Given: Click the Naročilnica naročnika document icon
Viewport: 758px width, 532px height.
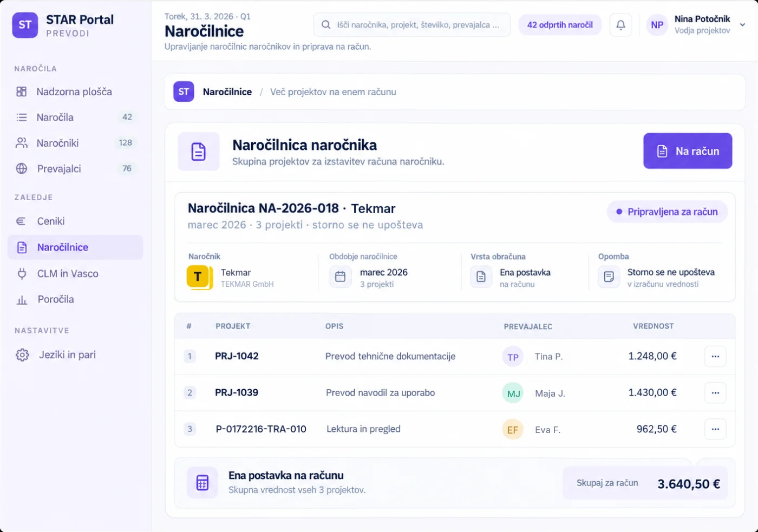Looking at the screenshot, I should (199, 152).
